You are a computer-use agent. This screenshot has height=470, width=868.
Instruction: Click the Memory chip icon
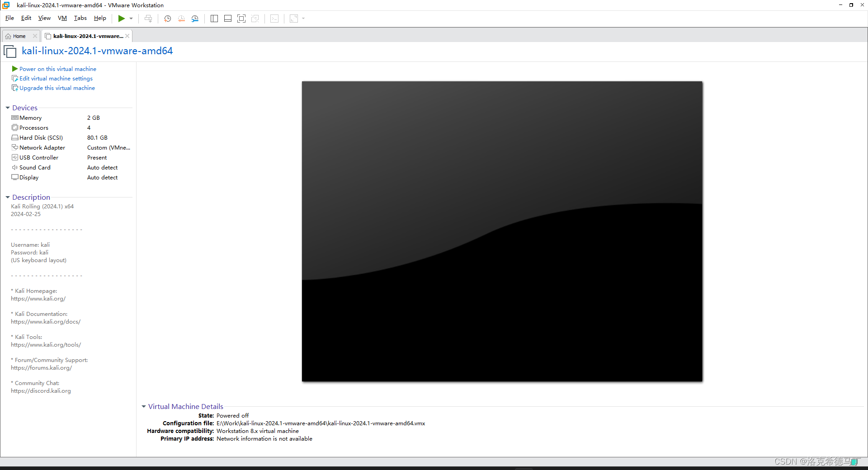click(x=15, y=117)
